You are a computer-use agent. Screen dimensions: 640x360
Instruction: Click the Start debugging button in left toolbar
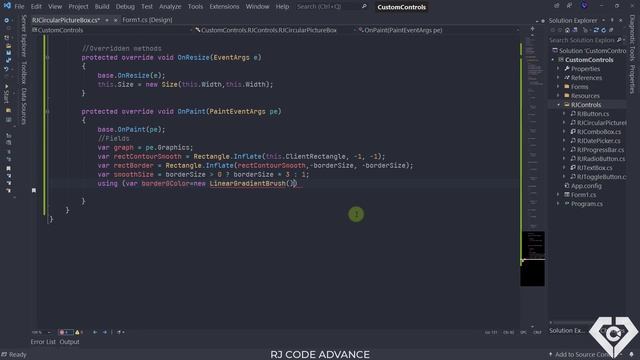(7, 95)
